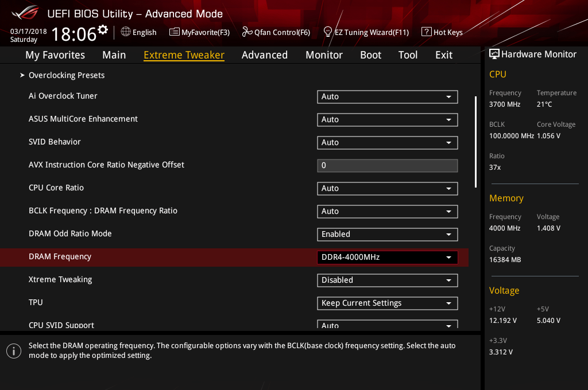Select the Extreme Tweaker tab
Image resolution: width=588 pixels, height=390 pixels.
pyautogui.click(x=184, y=55)
